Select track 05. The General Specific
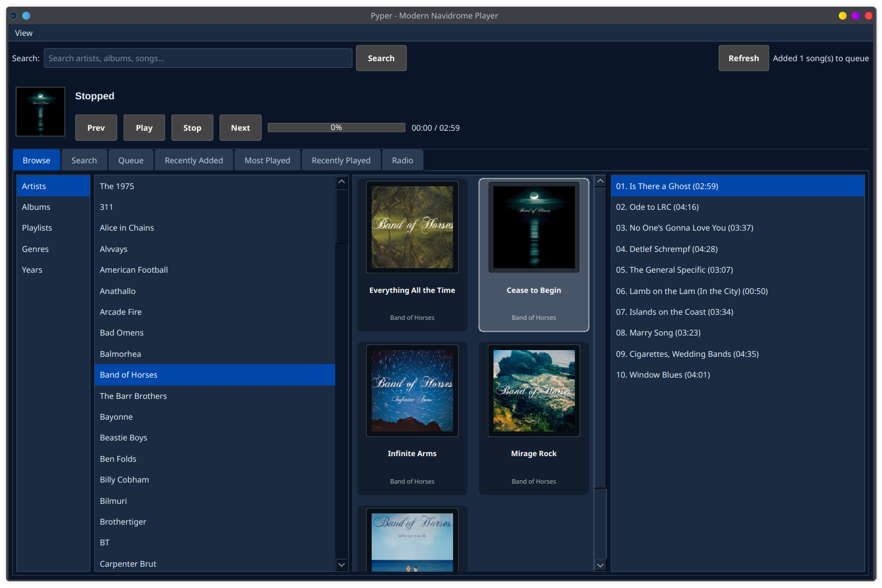Screen dimensions: 882x588 [738, 270]
